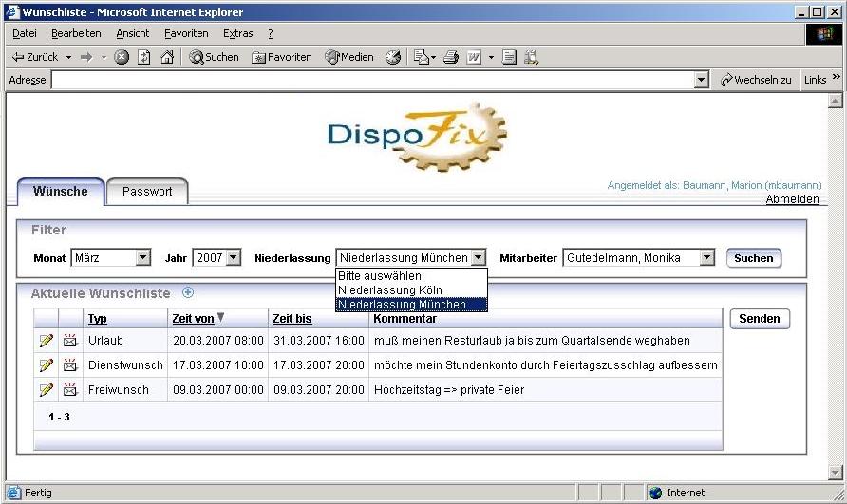Click the Internet zone globe in status bar
Image resolution: width=847 pixels, height=504 pixels.
(656, 493)
